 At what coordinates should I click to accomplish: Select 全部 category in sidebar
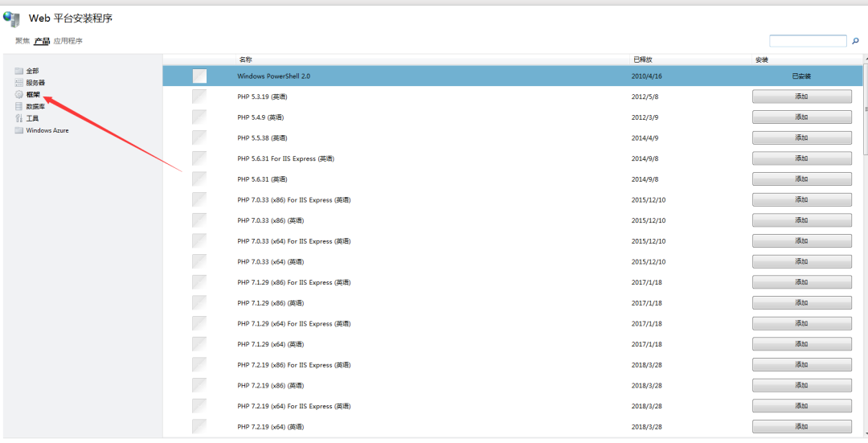pos(32,71)
